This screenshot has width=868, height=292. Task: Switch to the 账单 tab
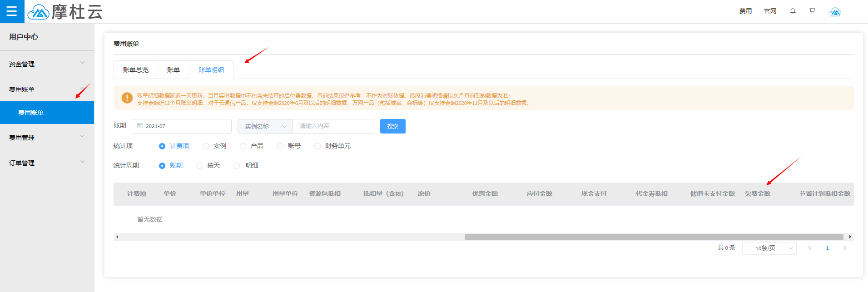(173, 70)
